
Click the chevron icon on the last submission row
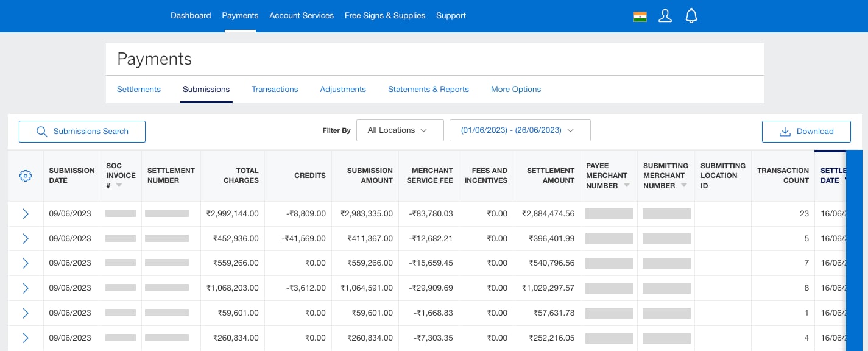click(25, 338)
